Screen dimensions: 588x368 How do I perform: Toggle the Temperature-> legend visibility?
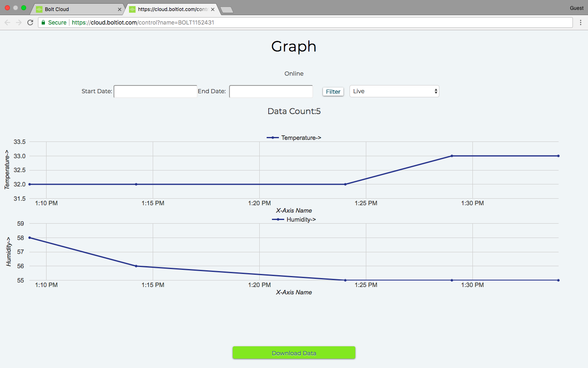coord(294,137)
